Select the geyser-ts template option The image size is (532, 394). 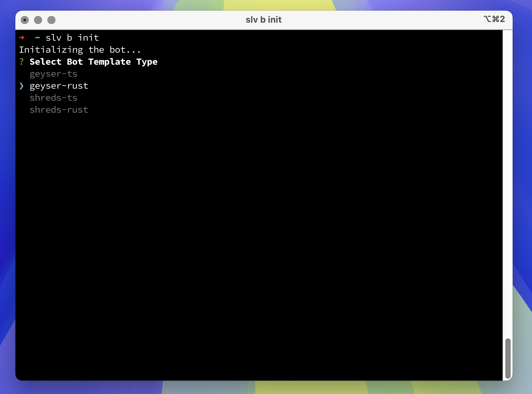53,74
